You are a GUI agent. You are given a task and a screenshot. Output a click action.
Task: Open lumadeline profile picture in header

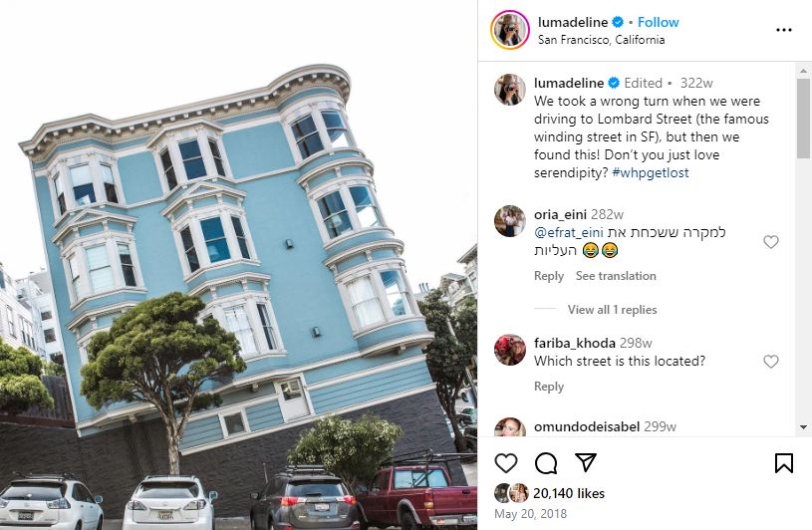coord(510,30)
